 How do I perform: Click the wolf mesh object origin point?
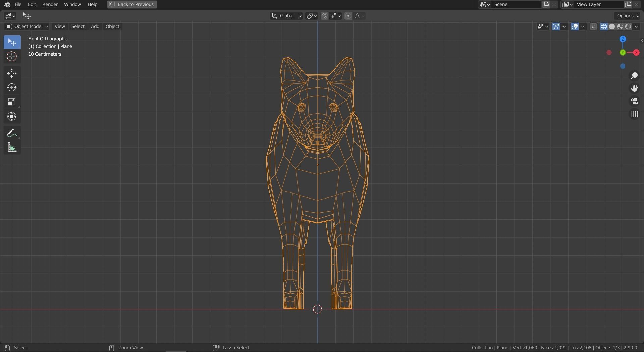(318, 165)
